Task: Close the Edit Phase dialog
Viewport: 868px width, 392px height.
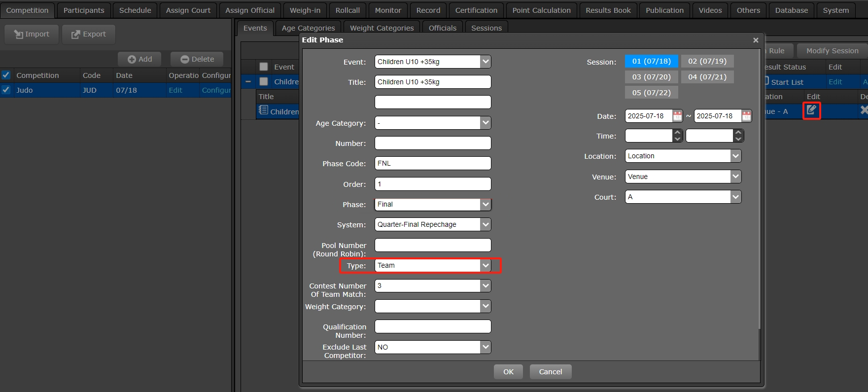Action: (x=756, y=40)
